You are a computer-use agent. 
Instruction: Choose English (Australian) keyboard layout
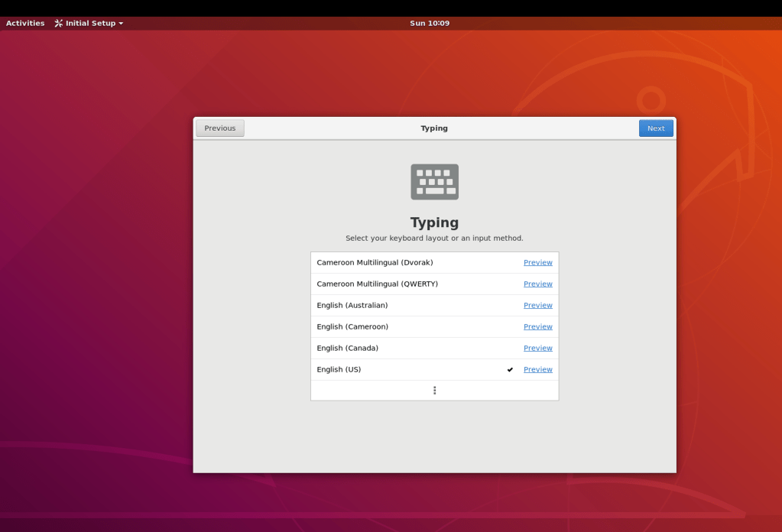pyautogui.click(x=434, y=306)
